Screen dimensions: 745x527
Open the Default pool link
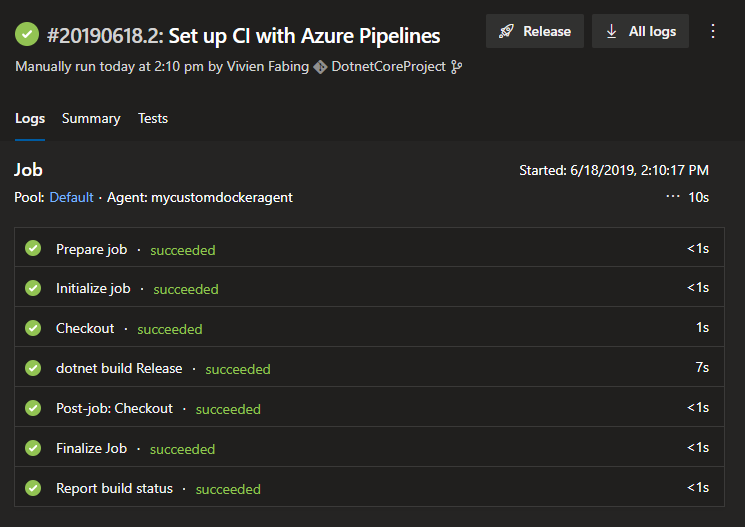71,197
